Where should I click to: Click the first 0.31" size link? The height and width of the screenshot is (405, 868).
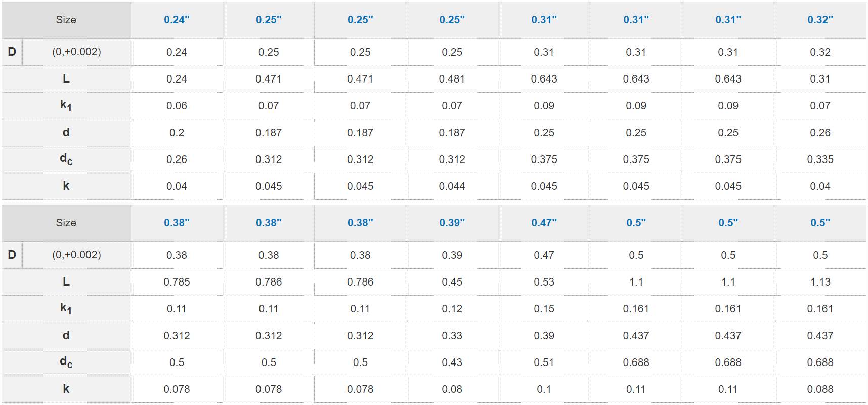(544, 20)
